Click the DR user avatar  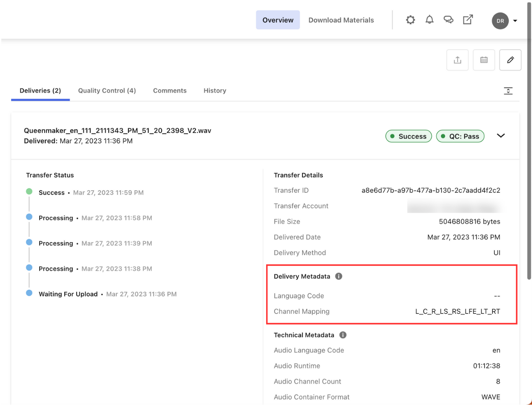(x=500, y=21)
